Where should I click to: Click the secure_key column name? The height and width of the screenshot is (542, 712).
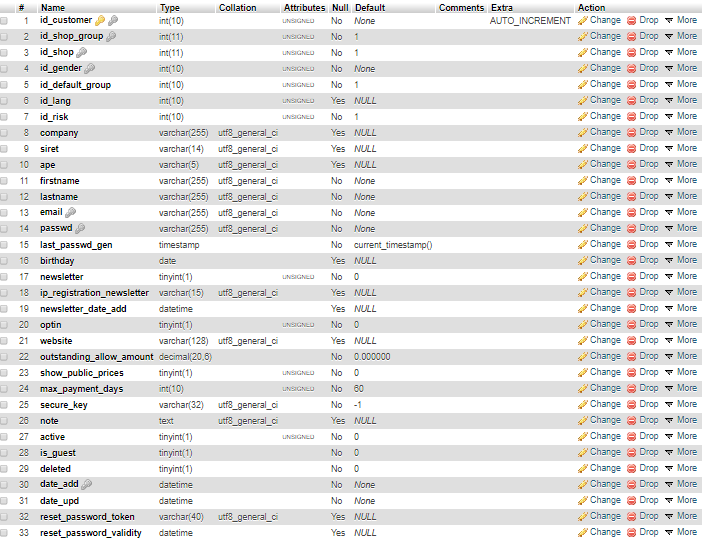(x=64, y=405)
